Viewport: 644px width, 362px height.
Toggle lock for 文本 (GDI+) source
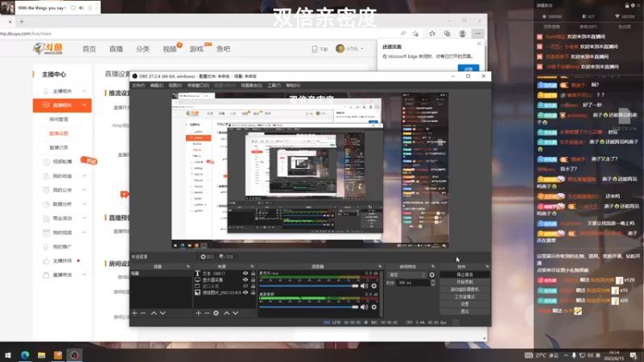tap(253, 274)
